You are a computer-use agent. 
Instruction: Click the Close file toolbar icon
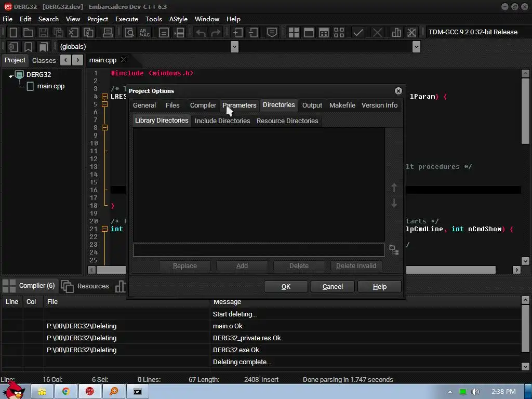[x=73, y=33]
